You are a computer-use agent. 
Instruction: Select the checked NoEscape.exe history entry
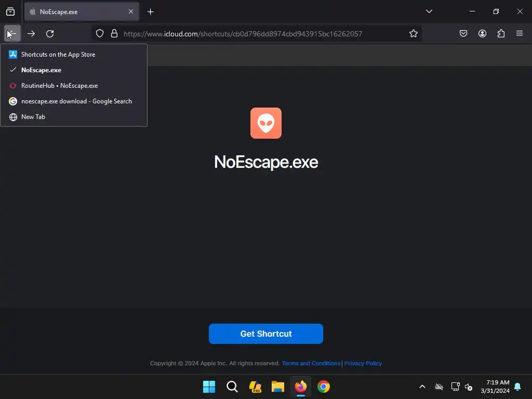click(74, 70)
